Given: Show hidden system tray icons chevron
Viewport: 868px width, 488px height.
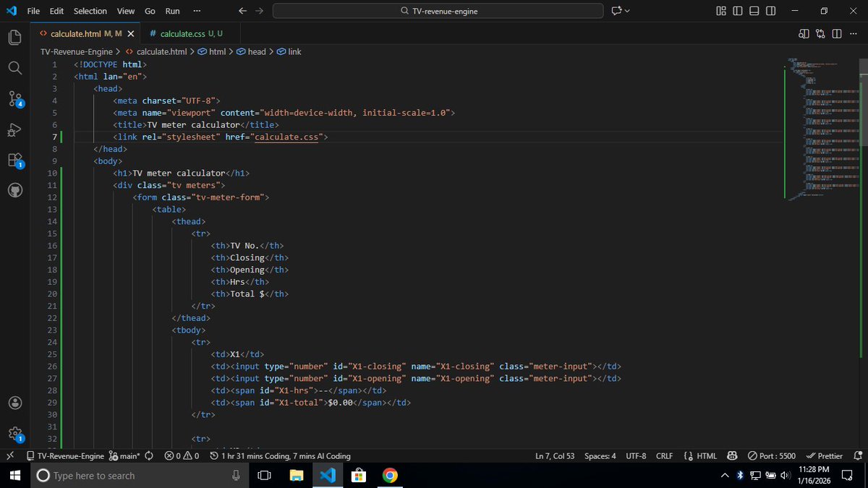Looking at the screenshot, I should click(x=725, y=475).
